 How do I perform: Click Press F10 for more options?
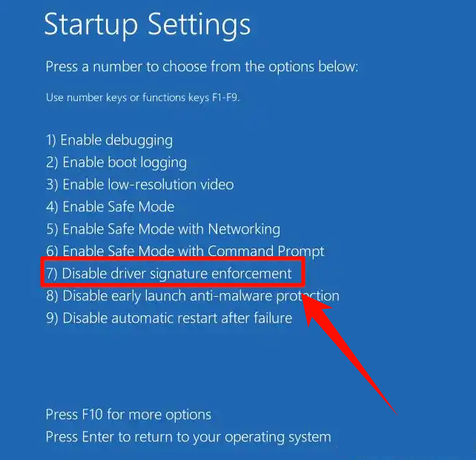(x=128, y=415)
